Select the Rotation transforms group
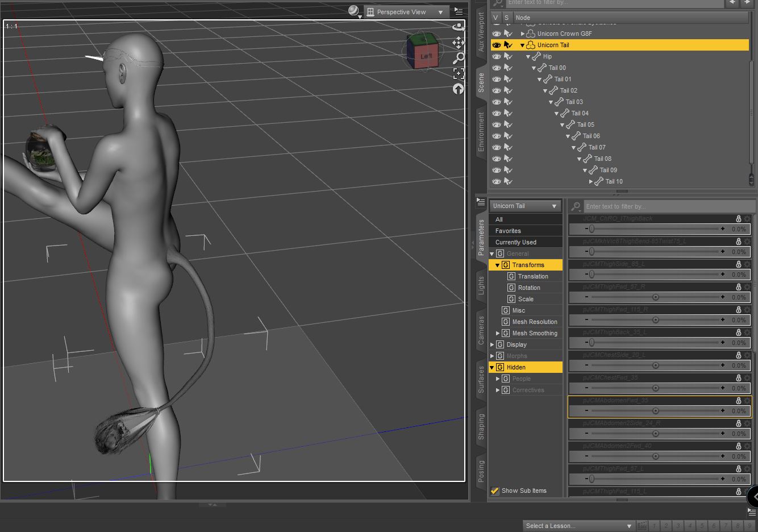Image resolution: width=758 pixels, height=532 pixels. (528, 288)
